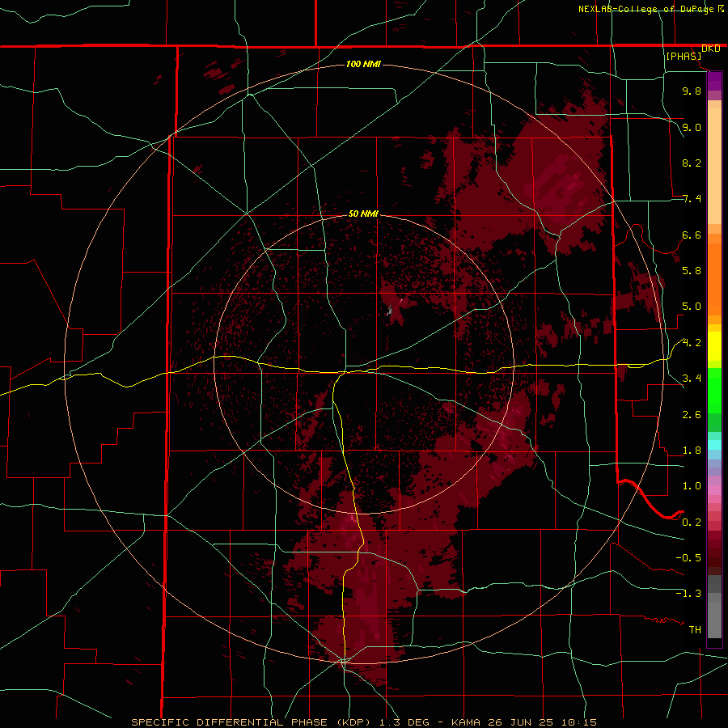Click the -1.3 value on the color scale
Viewport: 728px width, 728px height.
pyautogui.click(x=688, y=594)
